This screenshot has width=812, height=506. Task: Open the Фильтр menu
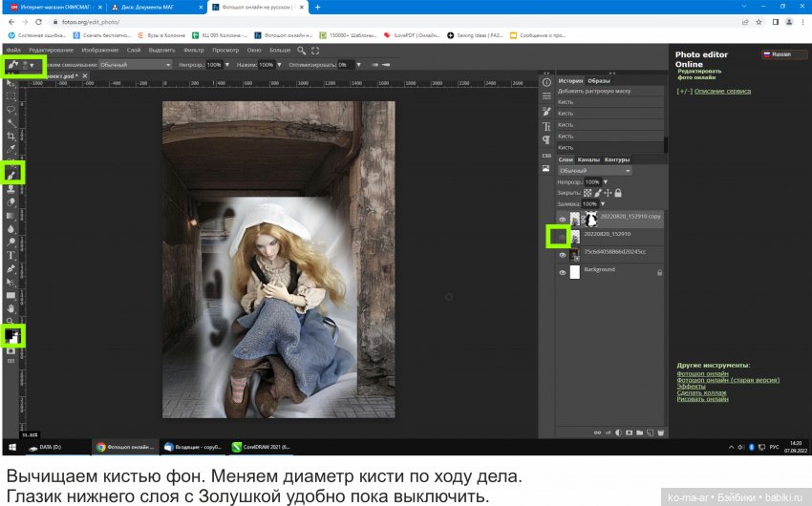[x=194, y=51]
